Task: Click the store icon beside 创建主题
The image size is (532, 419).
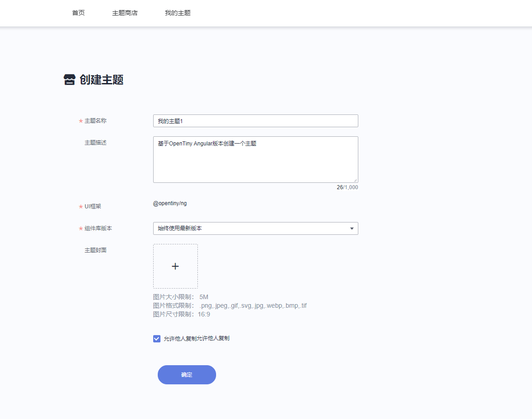Action: coord(69,80)
